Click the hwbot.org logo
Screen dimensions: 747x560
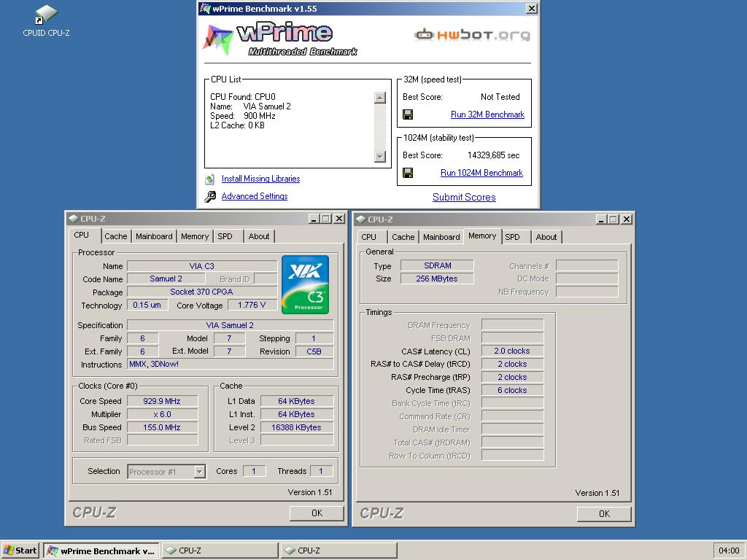click(x=472, y=35)
